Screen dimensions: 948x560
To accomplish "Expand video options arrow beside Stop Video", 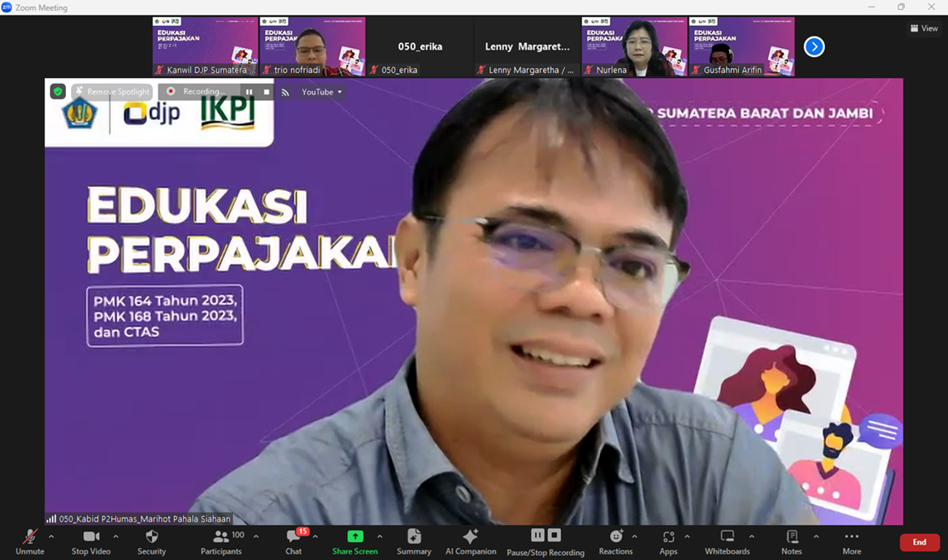I will click(115, 536).
